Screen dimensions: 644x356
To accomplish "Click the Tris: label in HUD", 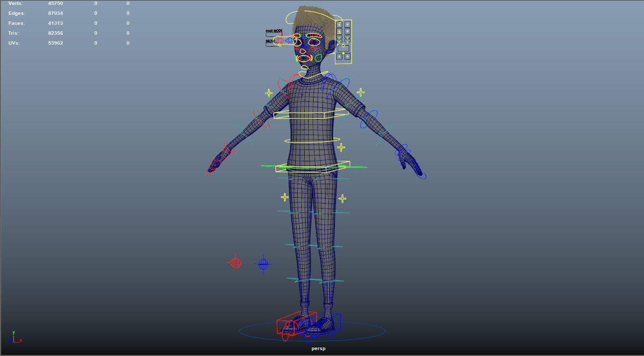I will [x=14, y=33].
